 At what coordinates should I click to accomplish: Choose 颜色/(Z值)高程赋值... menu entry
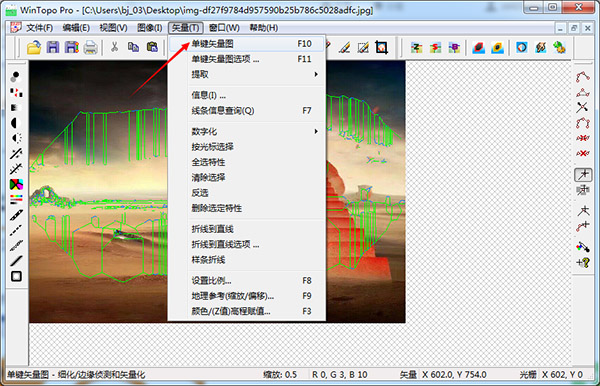(x=247, y=311)
